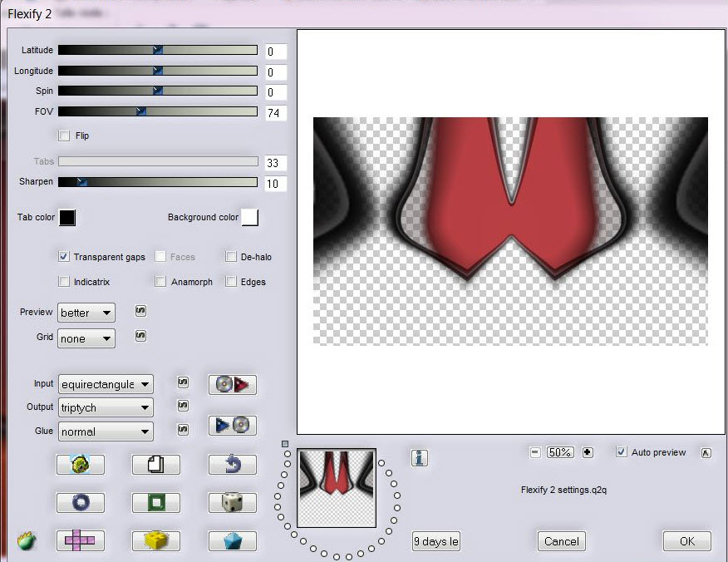Click the globe icon button
Screen dimensions: 728x562
click(x=81, y=465)
